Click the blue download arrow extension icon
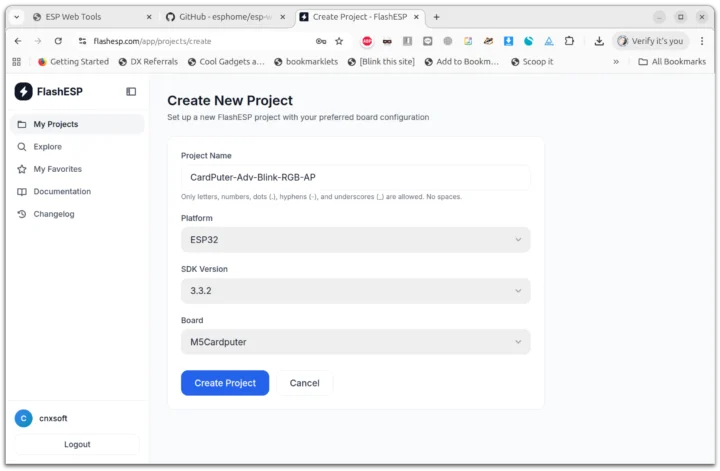Screen dimensions: 720x471 click(508, 41)
